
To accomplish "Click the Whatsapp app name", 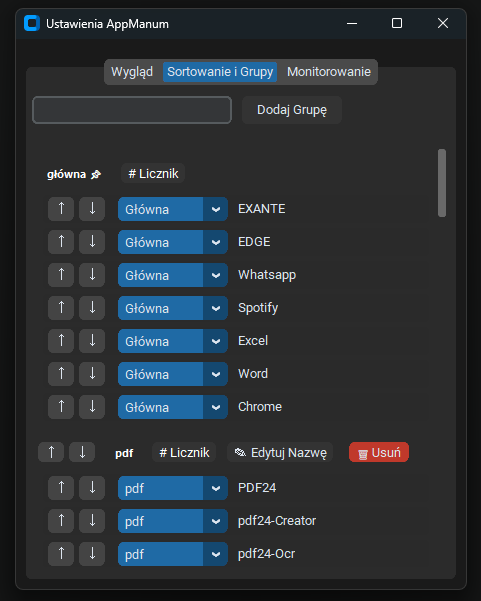I will (x=267, y=275).
